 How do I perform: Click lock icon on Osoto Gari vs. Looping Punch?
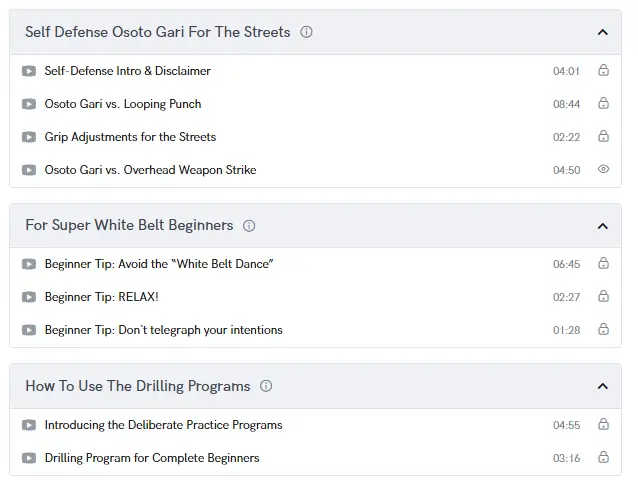coord(603,104)
